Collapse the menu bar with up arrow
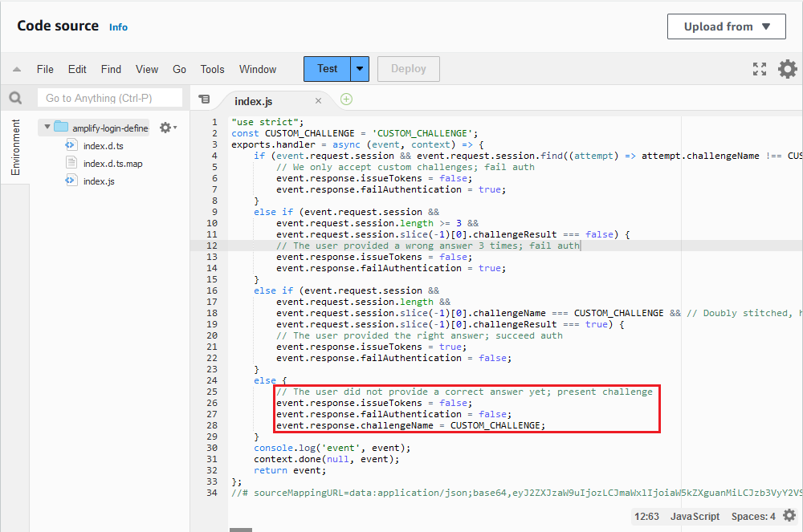The height and width of the screenshot is (532, 803). 17,70
